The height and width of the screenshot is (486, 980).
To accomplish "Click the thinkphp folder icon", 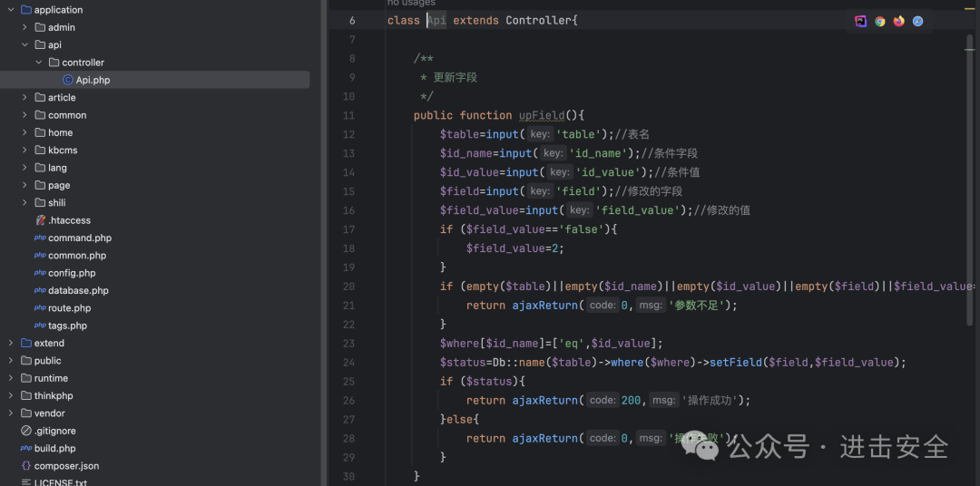I will (26, 395).
